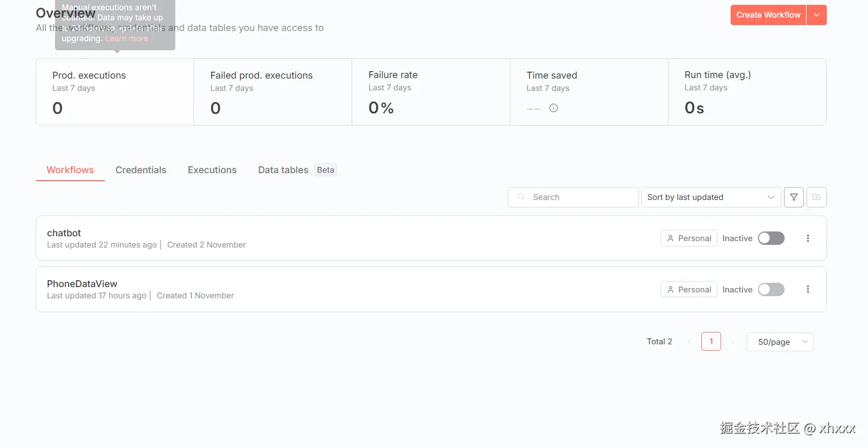
Task: Switch to the Executions tab
Action: [212, 170]
